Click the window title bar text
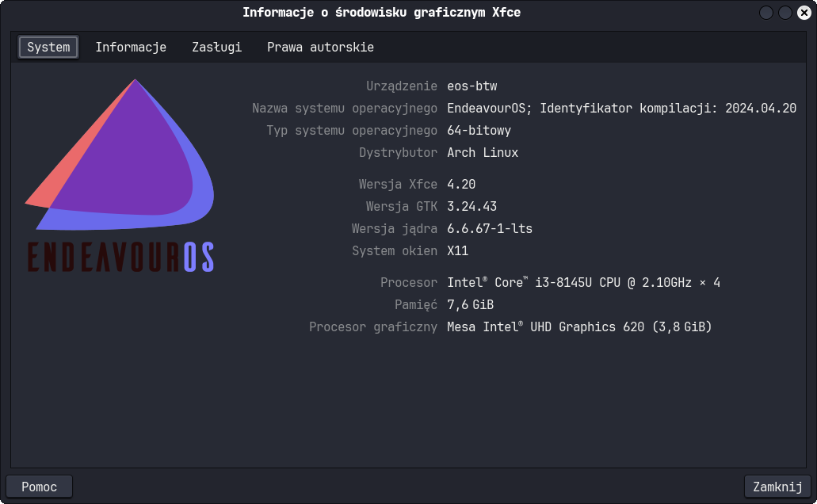 tap(381, 13)
